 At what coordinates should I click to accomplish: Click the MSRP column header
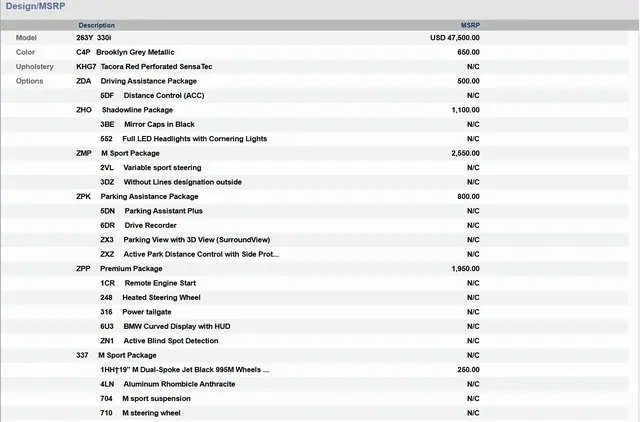tap(469, 25)
